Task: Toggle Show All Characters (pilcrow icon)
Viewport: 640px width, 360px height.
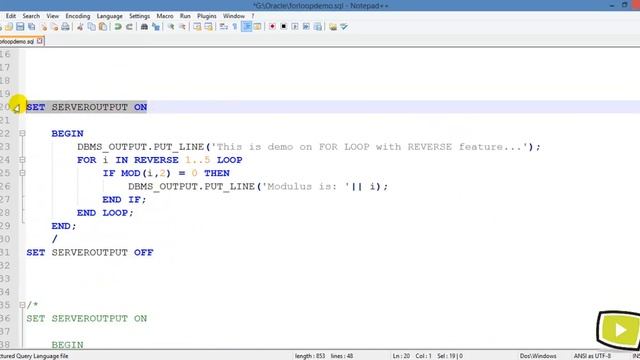Action: click(235, 27)
